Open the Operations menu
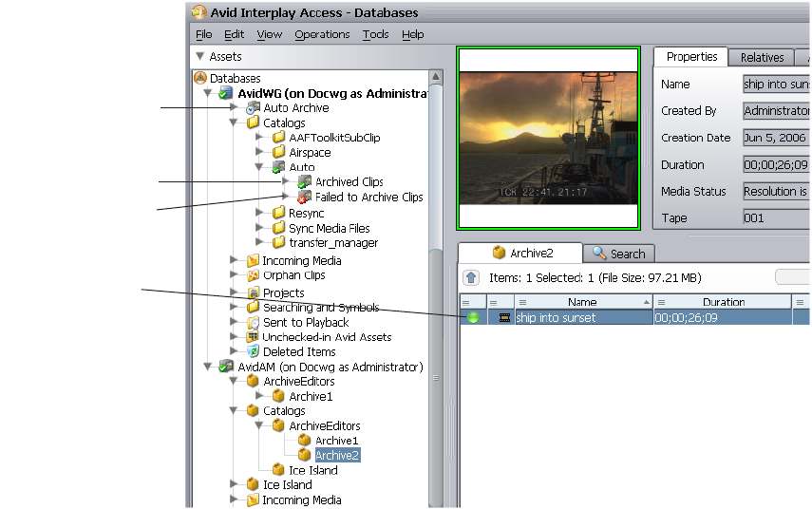 coord(322,34)
